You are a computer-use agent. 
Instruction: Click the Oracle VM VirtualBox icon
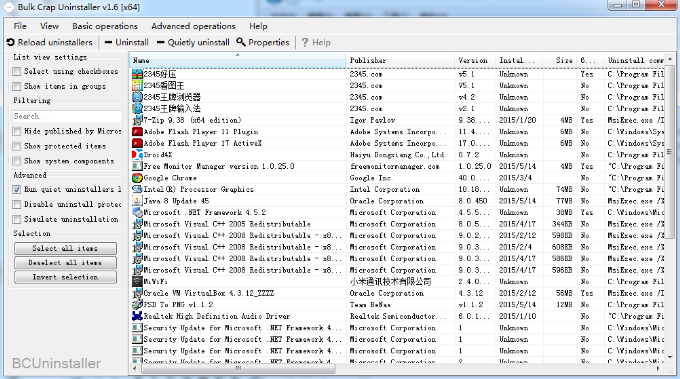[137, 293]
